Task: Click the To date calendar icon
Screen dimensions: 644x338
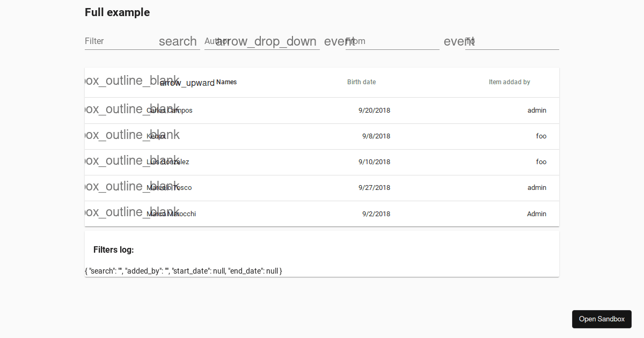Action: 458,41
